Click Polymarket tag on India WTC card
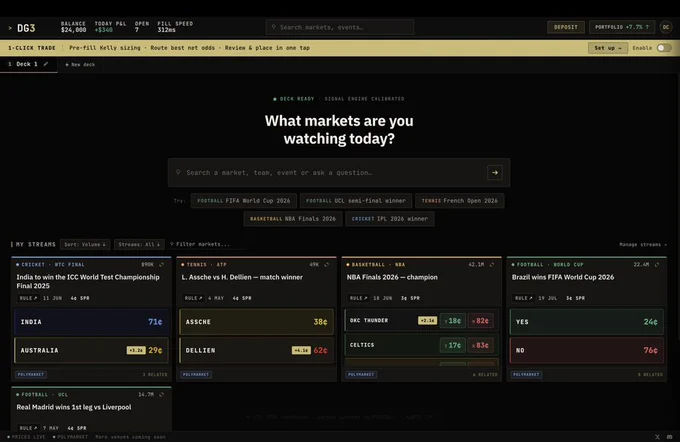Screen dimensions: 680x442 pyautogui.click(x=31, y=374)
